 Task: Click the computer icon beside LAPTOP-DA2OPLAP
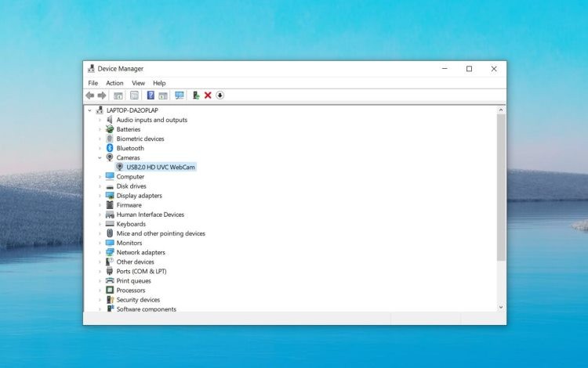pos(100,110)
